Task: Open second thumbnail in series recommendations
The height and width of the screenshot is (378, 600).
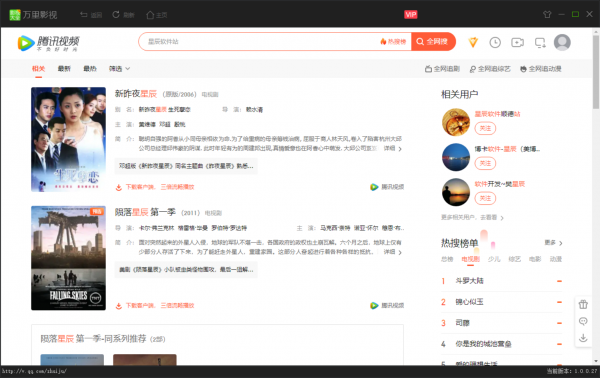Action: click(145, 360)
